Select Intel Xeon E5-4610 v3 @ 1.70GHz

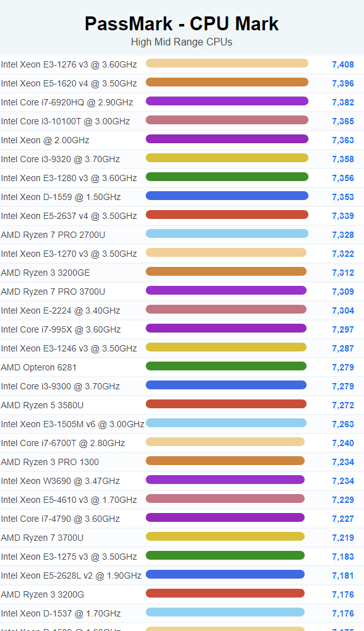pos(69,499)
